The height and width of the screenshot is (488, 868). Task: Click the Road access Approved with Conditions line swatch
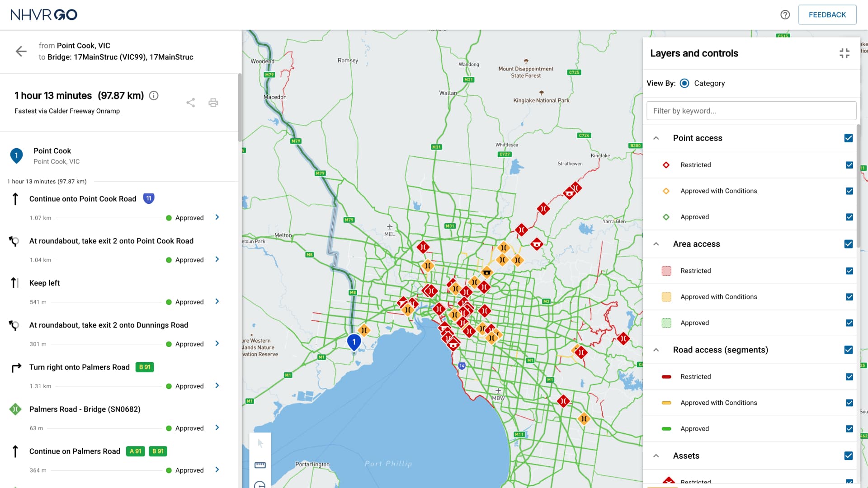(x=666, y=403)
